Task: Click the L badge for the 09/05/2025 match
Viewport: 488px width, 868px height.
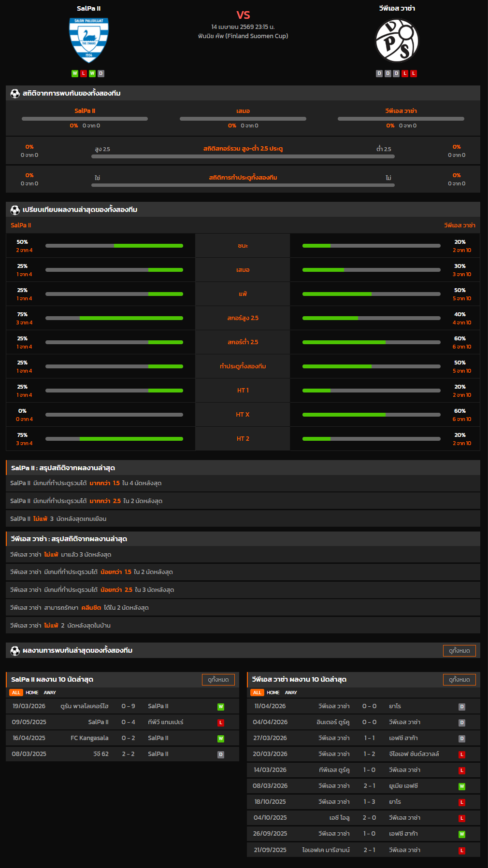Action: point(221,723)
